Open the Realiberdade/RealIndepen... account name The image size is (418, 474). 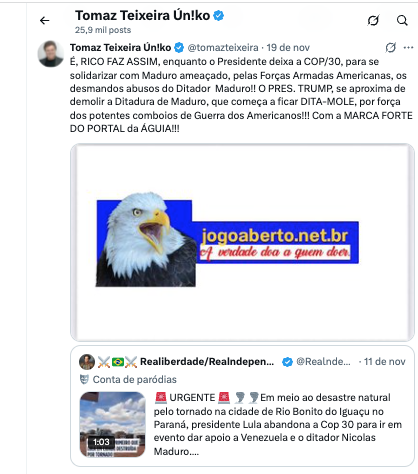point(207,362)
